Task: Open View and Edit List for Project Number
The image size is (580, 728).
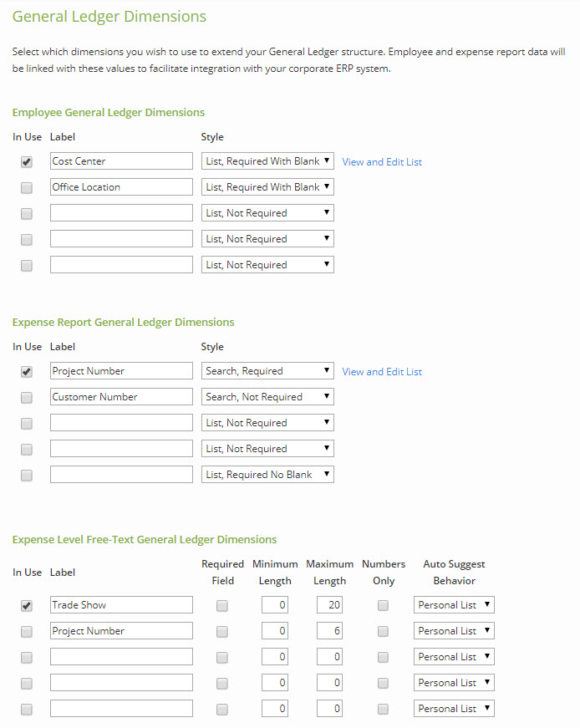Action: tap(382, 372)
